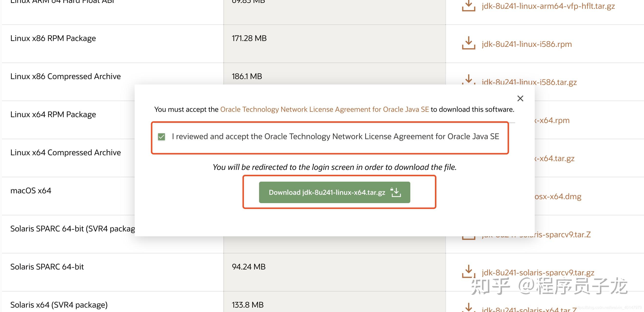The height and width of the screenshot is (312, 644).
Task: Open jdk-8u241-solaris-sparcv9.tar.gz link
Action: point(538,272)
